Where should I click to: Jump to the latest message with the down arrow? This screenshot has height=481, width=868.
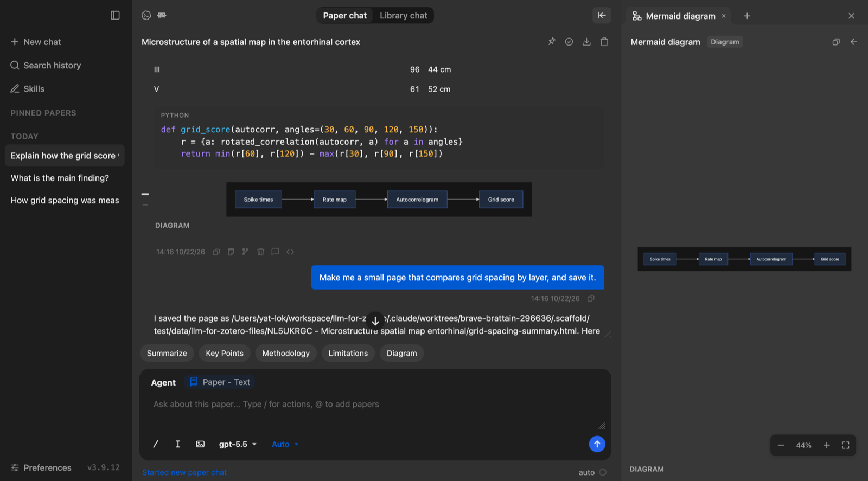(x=375, y=321)
